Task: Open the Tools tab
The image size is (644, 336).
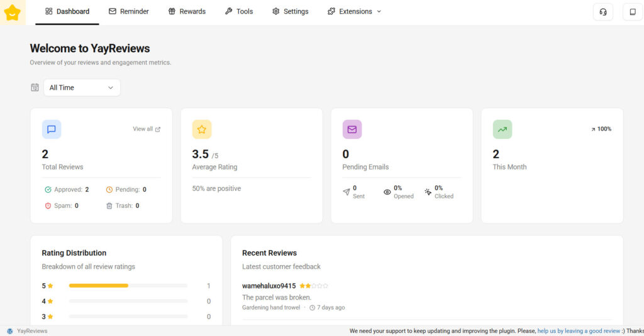Action: (x=238, y=11)
